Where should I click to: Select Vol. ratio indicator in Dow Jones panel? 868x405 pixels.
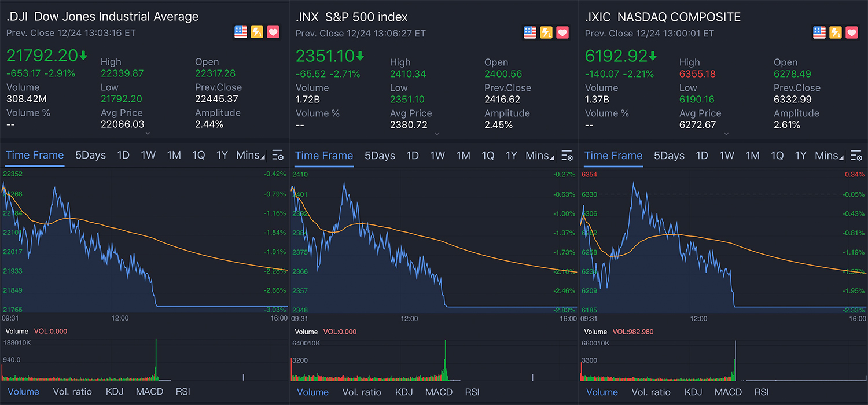point(72,392)
